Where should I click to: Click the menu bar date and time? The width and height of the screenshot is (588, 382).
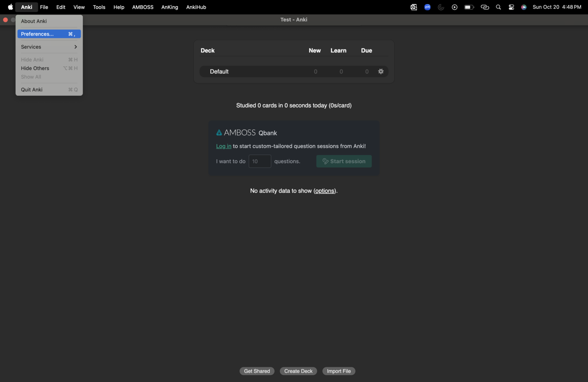pyautogui.click(x=557, y=7)
